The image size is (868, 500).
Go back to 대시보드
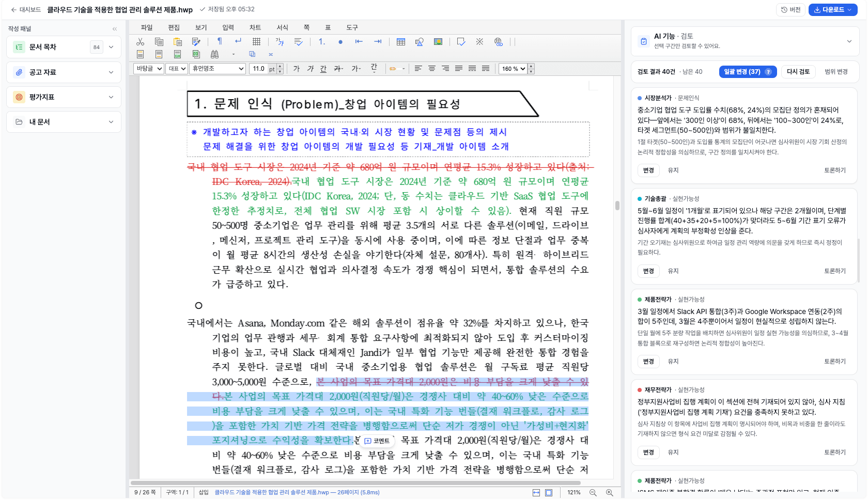point(26,10)
